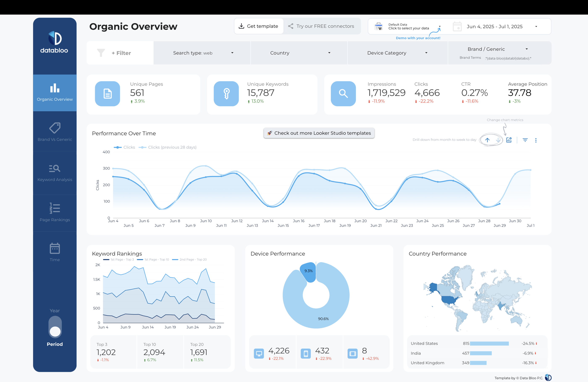
Task: Open the Keyword Analysis section
Action: pyautogui.click(x=55, y=172)
